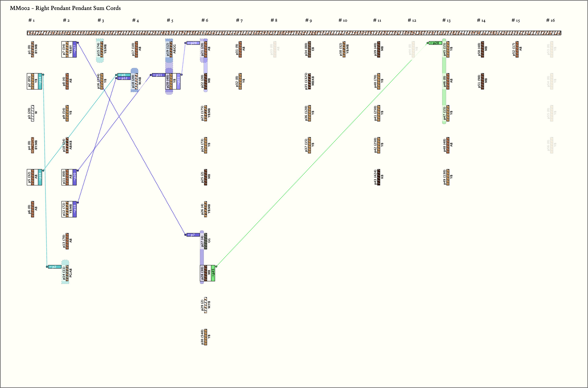Click the →p20 tag on cord p11
Viewport: 588px width, 388px height.
75,177
